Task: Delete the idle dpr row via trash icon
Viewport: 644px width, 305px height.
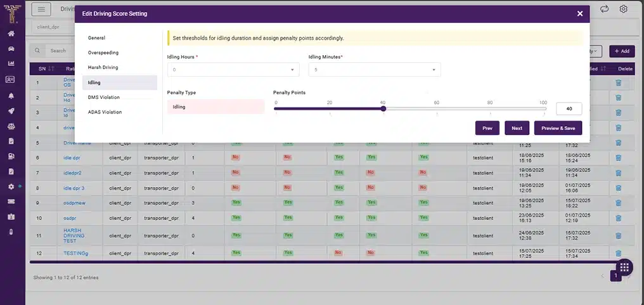Action: coord(619,157)
